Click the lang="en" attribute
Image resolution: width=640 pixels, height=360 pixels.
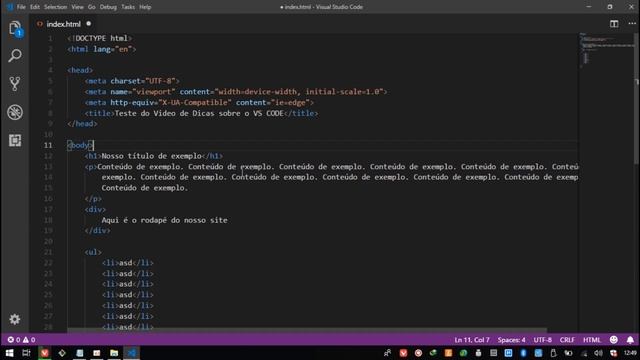coord(113,49)
